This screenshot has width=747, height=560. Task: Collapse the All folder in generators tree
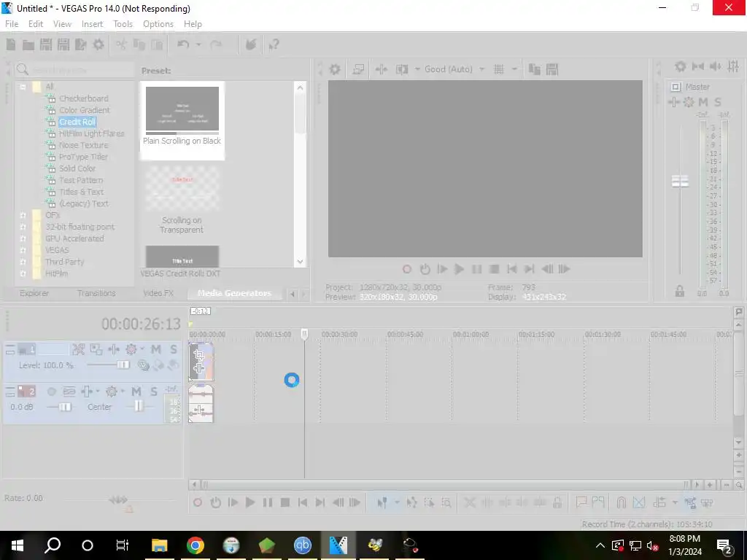click(x=23, y=87)
